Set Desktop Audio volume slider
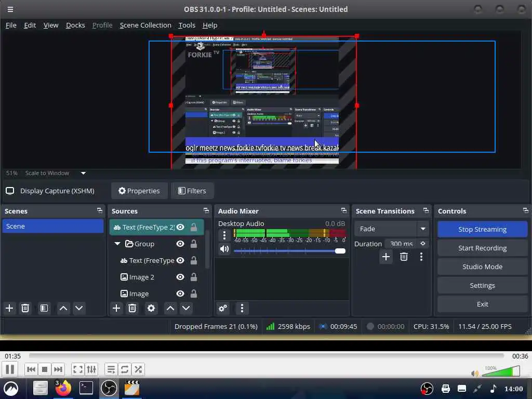The image size is (532, 399). [x=290, y=251]
